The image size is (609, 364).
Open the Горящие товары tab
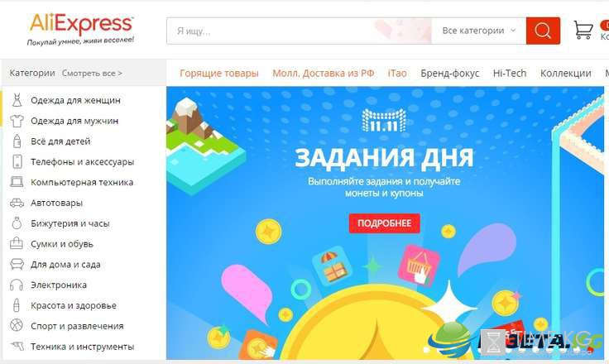click(x=219, y=74)
